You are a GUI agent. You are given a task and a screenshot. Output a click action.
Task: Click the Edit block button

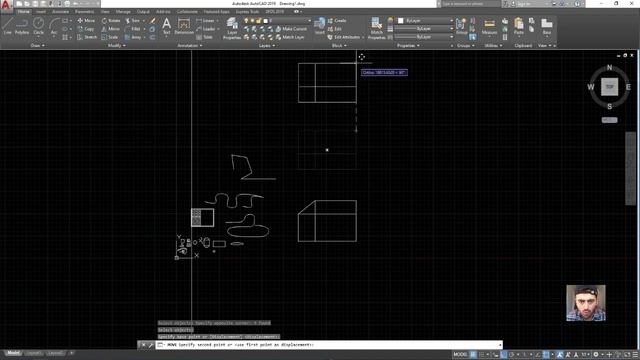point(335,29)
